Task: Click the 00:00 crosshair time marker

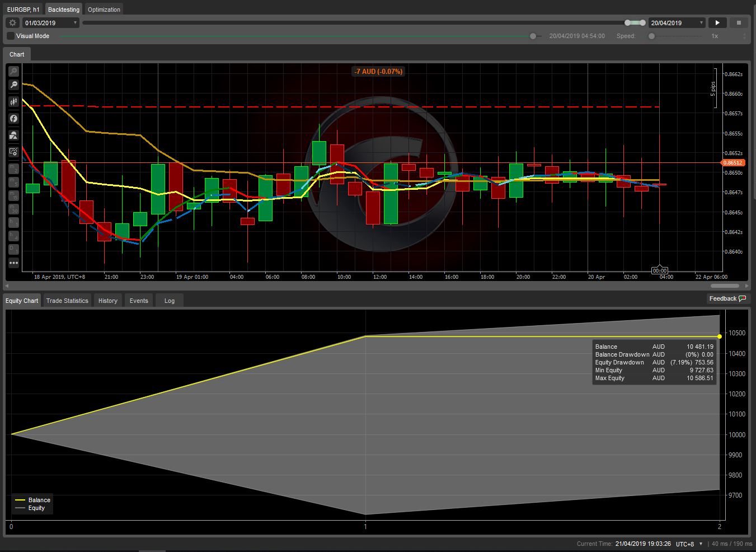Action: tap(660, 270)
